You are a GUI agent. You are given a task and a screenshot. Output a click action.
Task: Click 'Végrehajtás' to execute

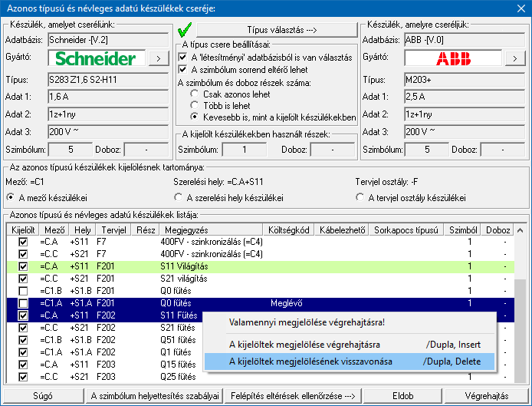[x=487, y=396]
